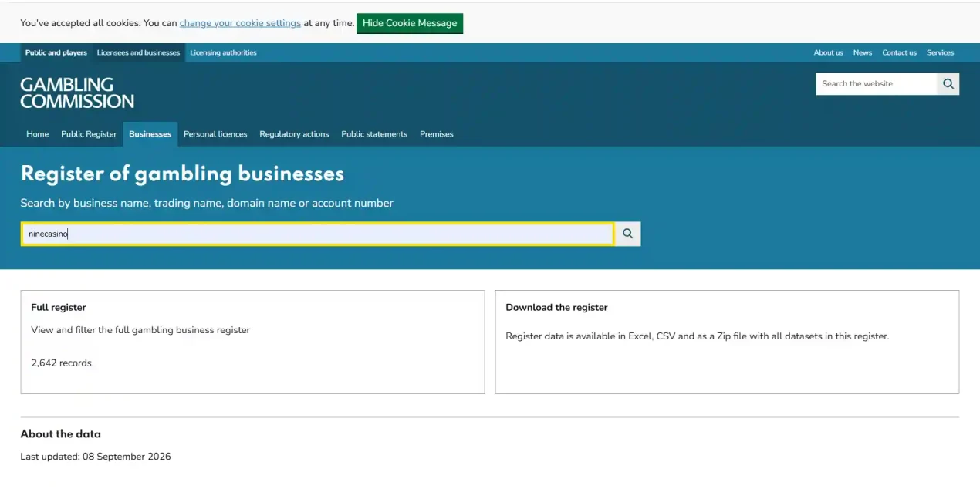
Task: Click the Gambling Commission logo
Action: [77, 93]
